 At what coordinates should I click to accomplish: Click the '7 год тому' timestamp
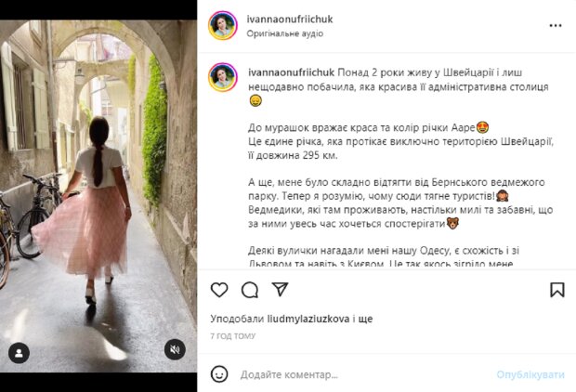tap(233, 335)
